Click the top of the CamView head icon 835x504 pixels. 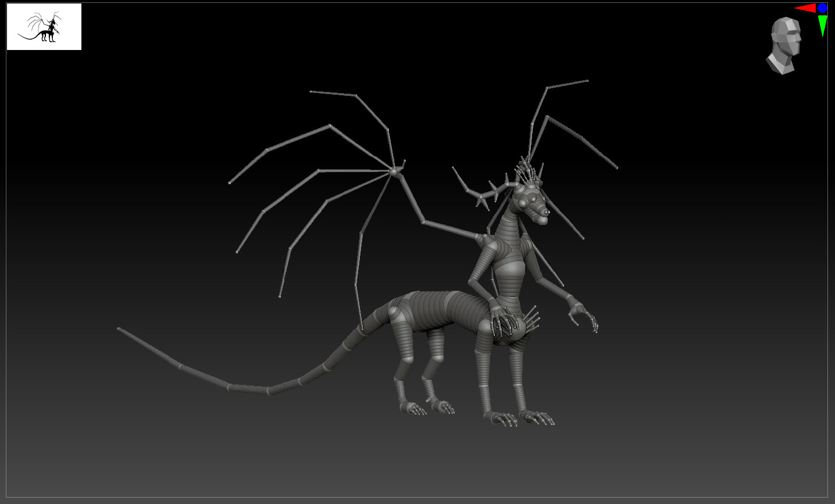pyautogui.click(x=785, y=19)
